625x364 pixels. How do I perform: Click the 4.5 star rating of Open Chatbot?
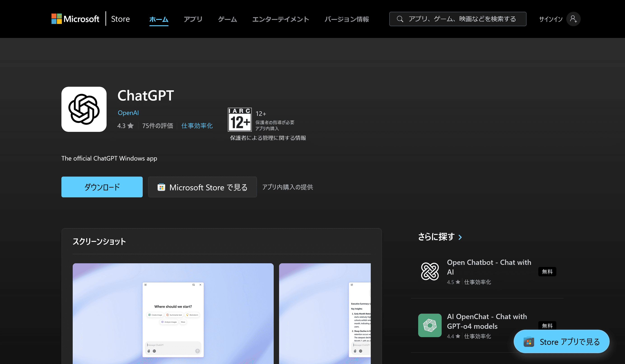tap(453, 282)
